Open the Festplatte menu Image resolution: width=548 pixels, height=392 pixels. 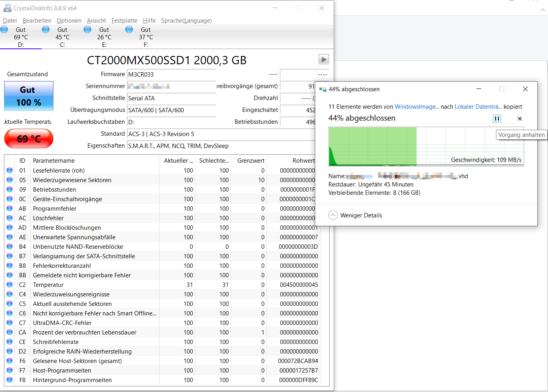[x=124, y=21]
